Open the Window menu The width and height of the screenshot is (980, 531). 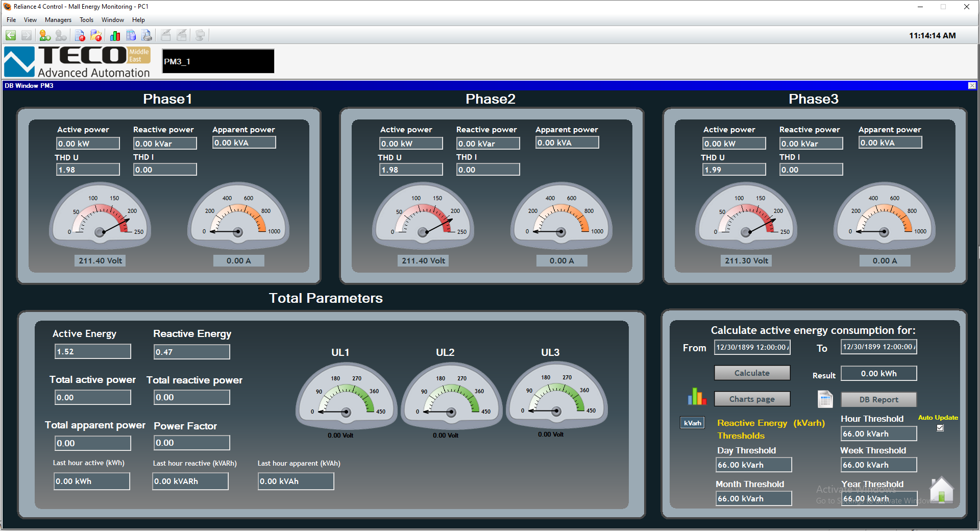point(112,20)
